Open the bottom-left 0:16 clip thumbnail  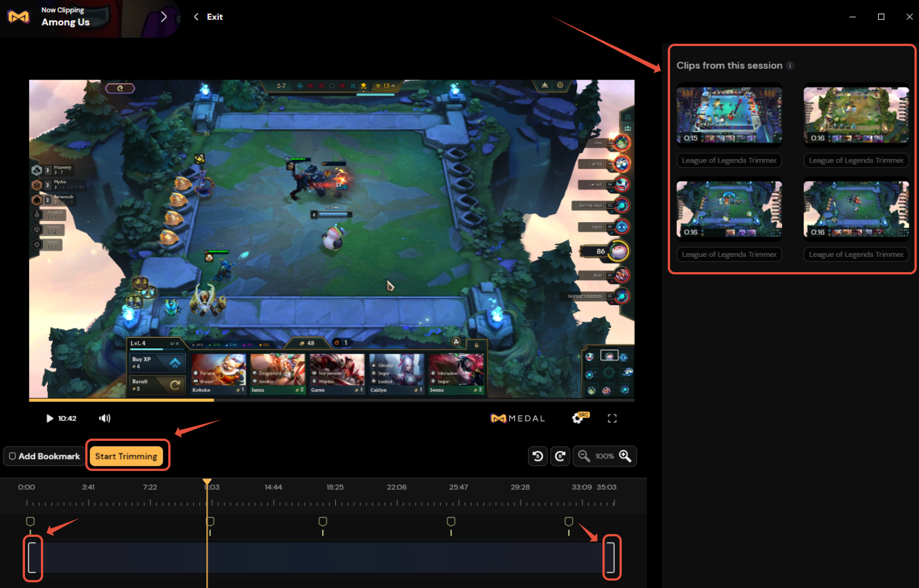(729, 209)
